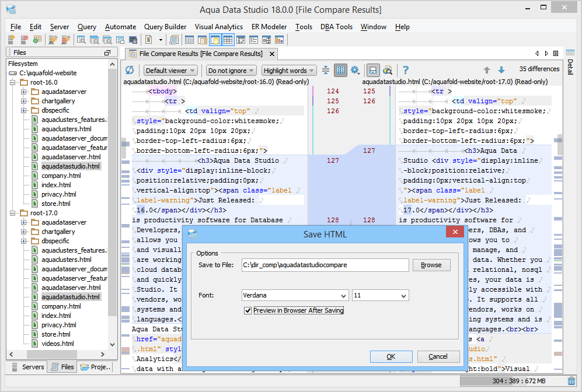Image resolution: width=582 pixels, height=392 pixels.
Task: Show the tab list icon
Action: click(x=556, y=54)
